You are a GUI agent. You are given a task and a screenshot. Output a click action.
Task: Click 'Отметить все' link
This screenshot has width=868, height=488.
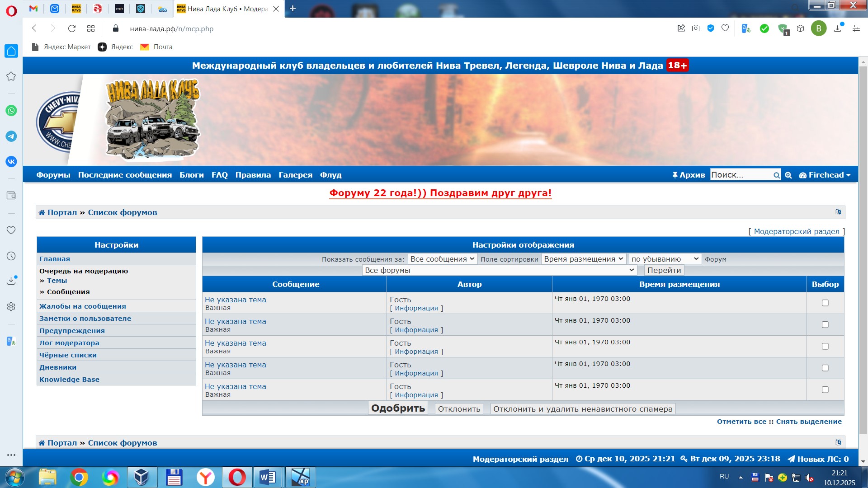[741, 422]
